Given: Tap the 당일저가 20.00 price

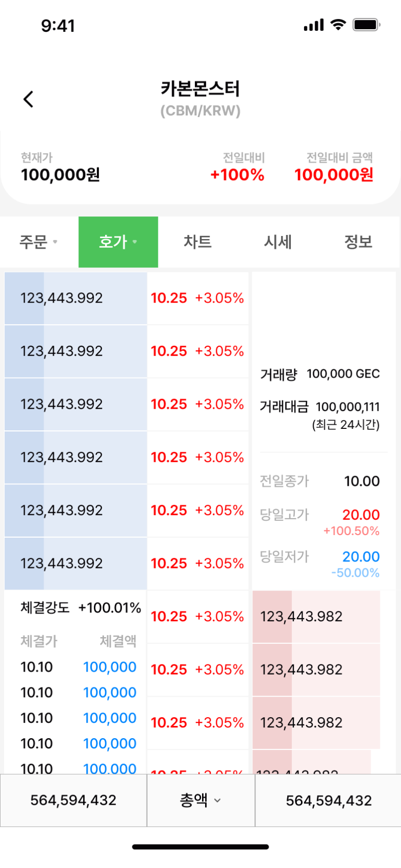Looking at the screenshot, I should tap(361, 557).
